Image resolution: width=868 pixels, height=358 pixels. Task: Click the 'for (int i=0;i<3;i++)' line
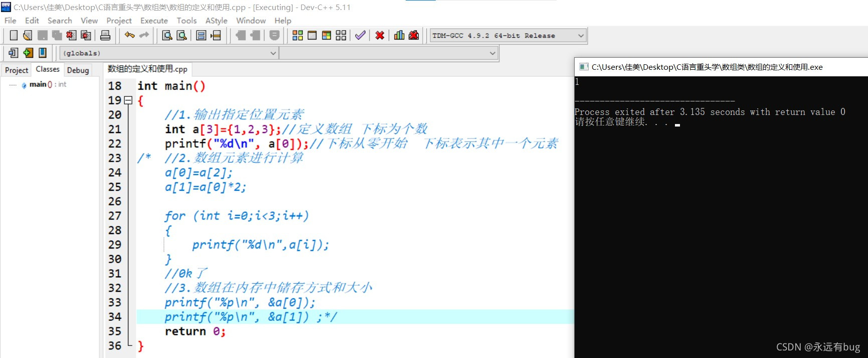point(237,216)
